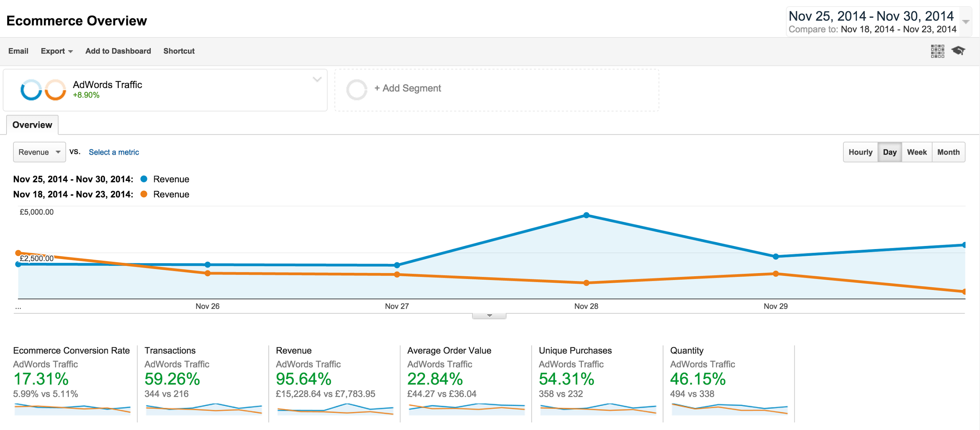
Task: Click the Revenue sparkline thumbnail
Action: tap(335, 409)
